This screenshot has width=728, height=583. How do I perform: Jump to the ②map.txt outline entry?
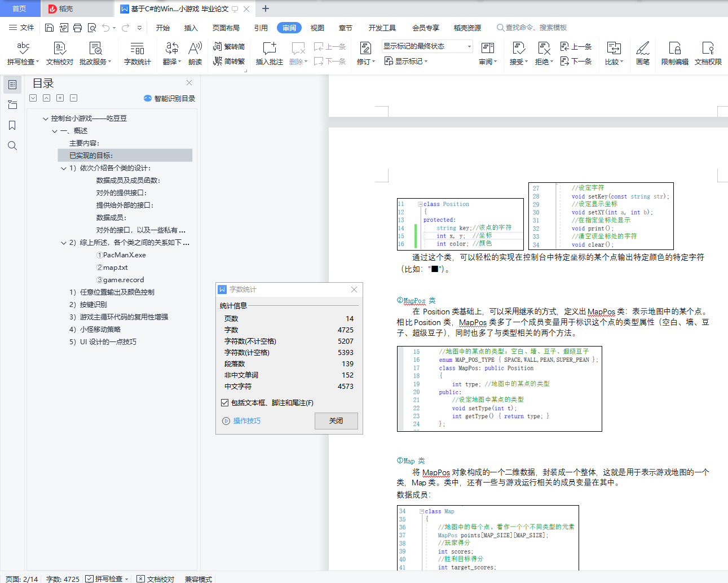click(112, 268)
